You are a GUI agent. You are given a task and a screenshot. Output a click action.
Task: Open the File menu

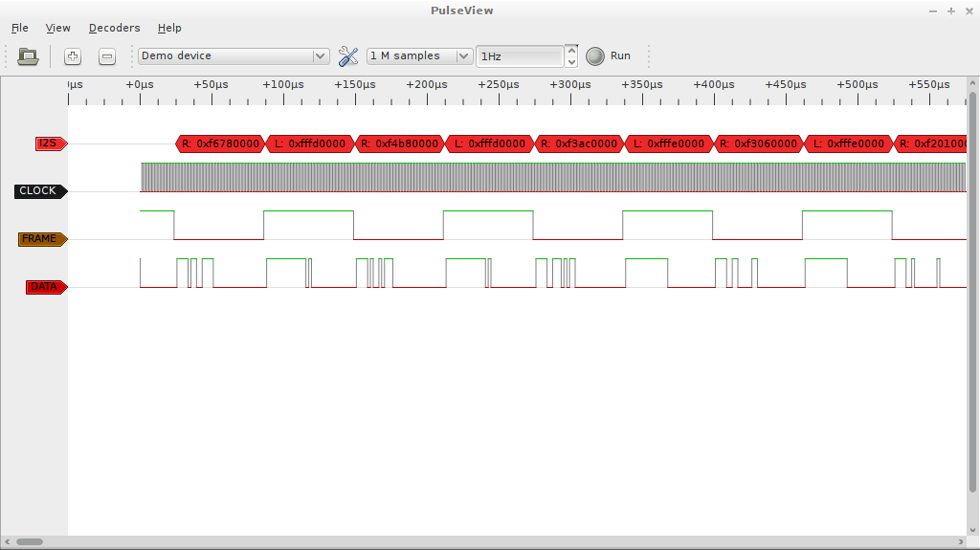[20, 28]
